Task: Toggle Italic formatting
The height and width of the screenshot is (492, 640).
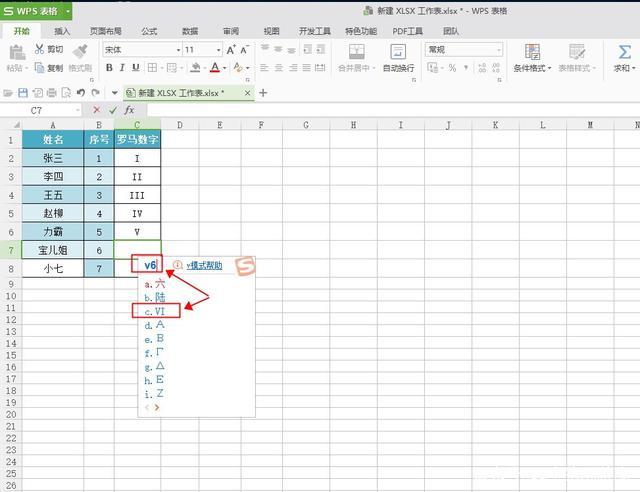Action: pos(122,67)
